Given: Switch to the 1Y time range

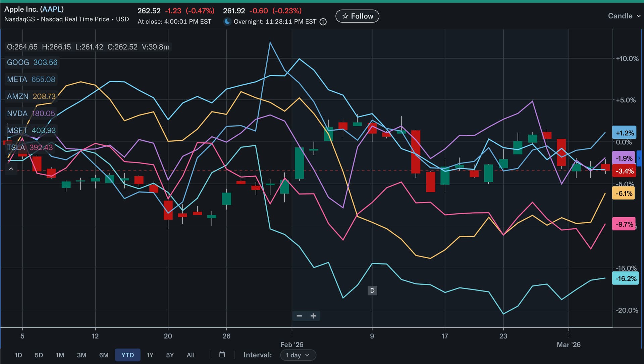Looking at the screenshot, I should pyautogui.click(x=150, y=355).
